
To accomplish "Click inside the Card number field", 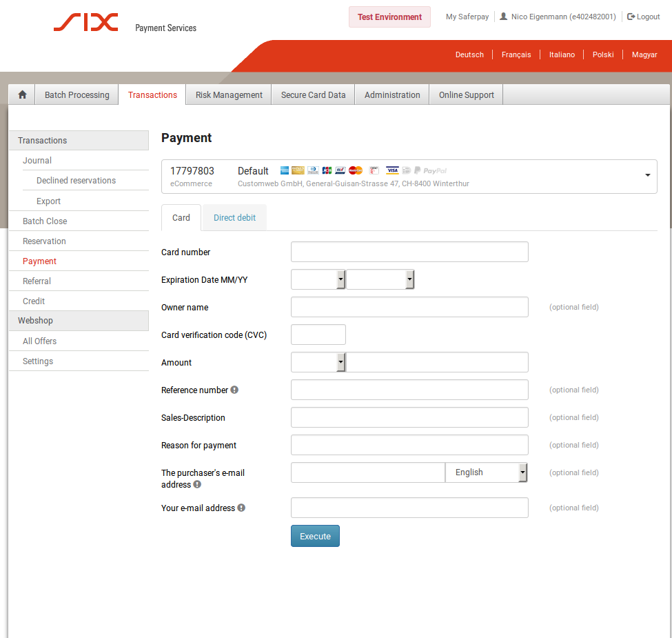I will tap(409, 252).
